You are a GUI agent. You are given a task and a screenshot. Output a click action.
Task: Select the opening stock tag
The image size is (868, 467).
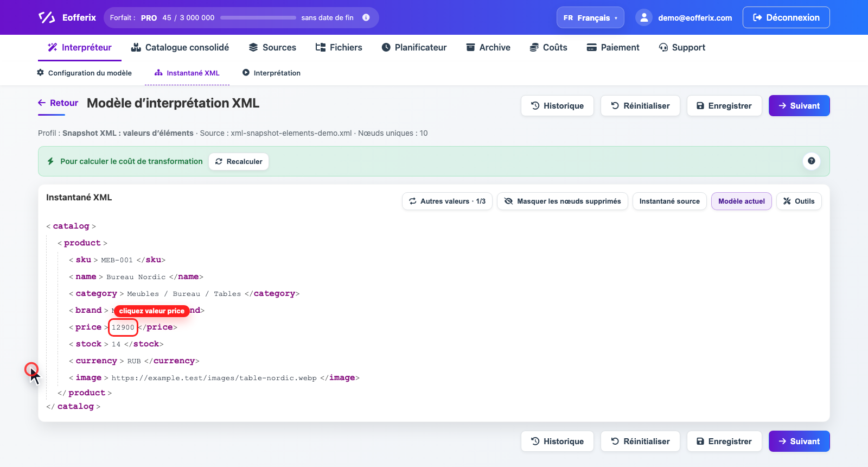pyautogui.click(x=88, y=344)
